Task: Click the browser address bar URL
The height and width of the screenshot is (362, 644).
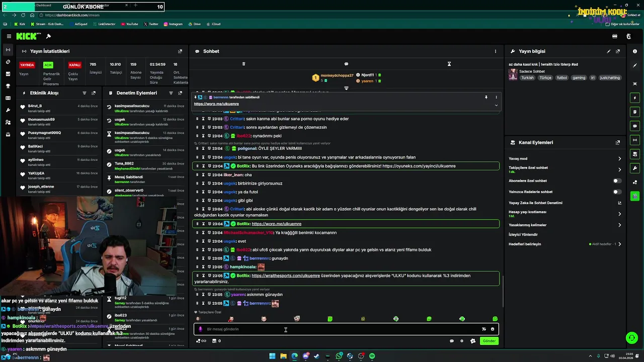Action: [72, 15]
